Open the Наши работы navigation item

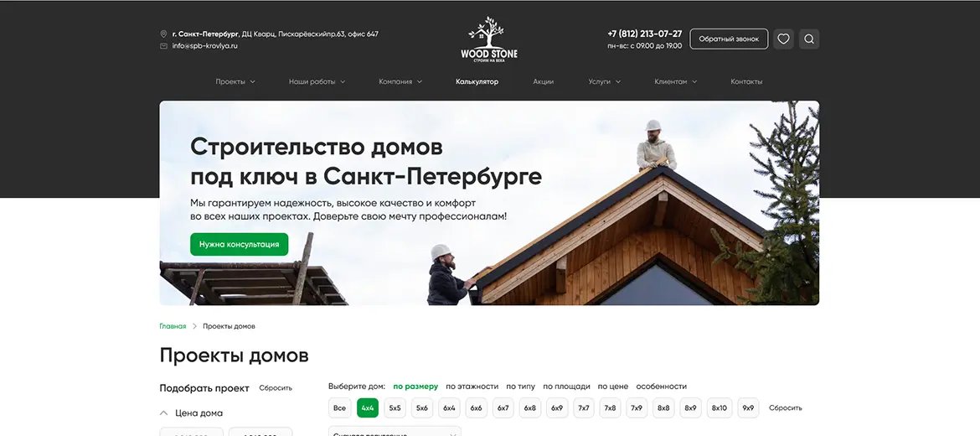[x=312, y=82]
